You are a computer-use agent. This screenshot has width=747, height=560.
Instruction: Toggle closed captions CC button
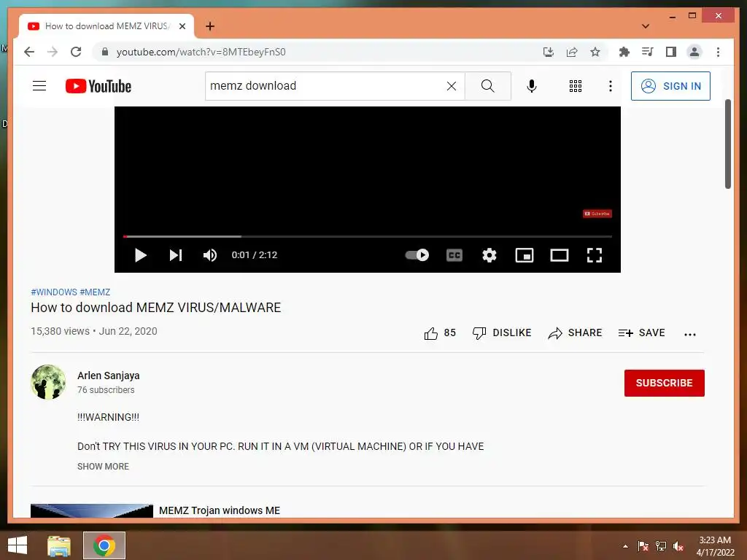(454, 255)
